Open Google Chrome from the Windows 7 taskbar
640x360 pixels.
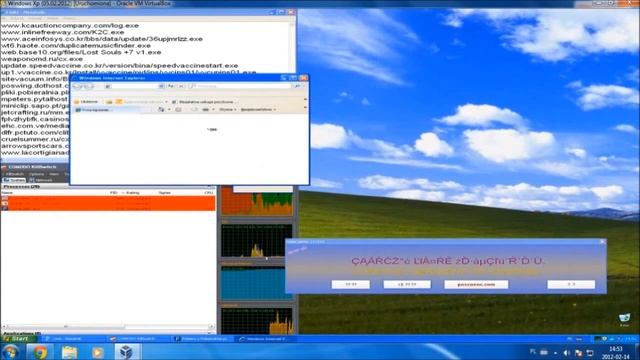click(x=40, y=352)
